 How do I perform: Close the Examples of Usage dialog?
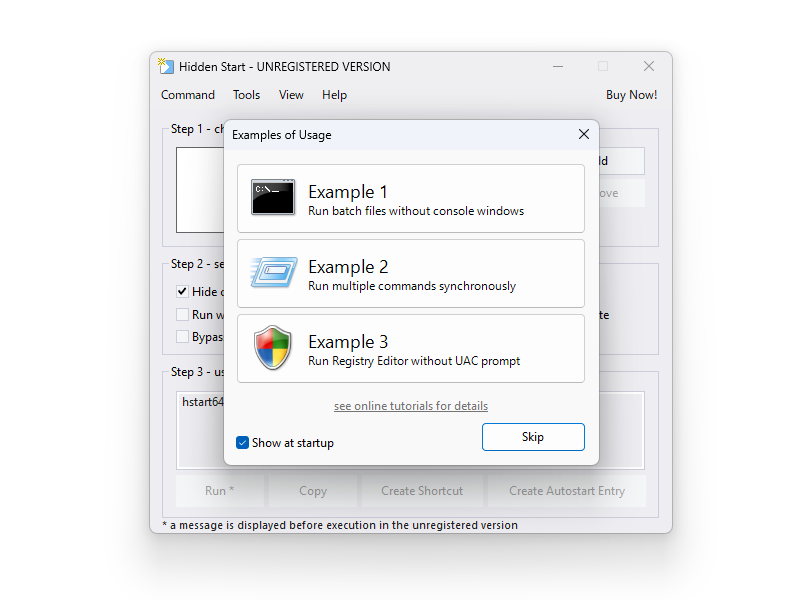(x=584, y=134)
